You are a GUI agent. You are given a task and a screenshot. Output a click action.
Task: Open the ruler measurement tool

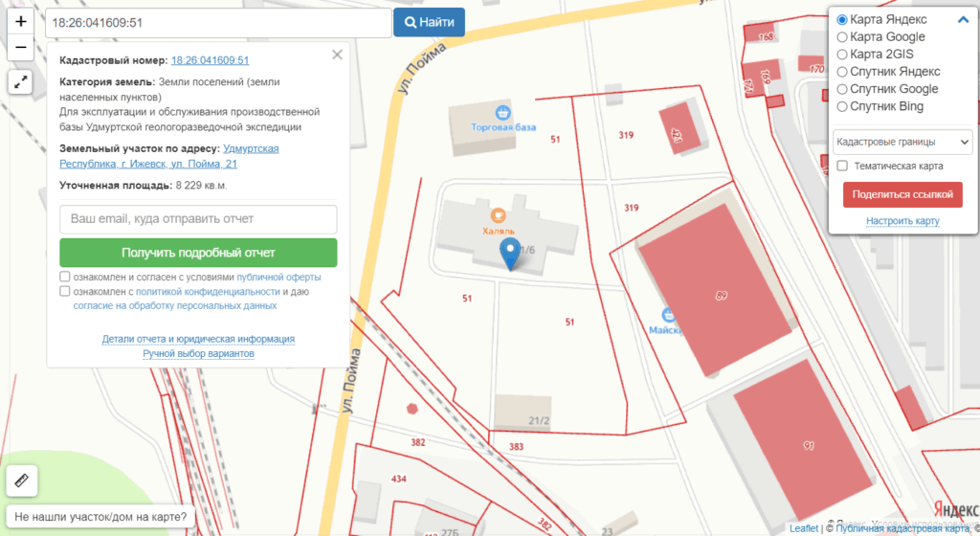[20, 480]
